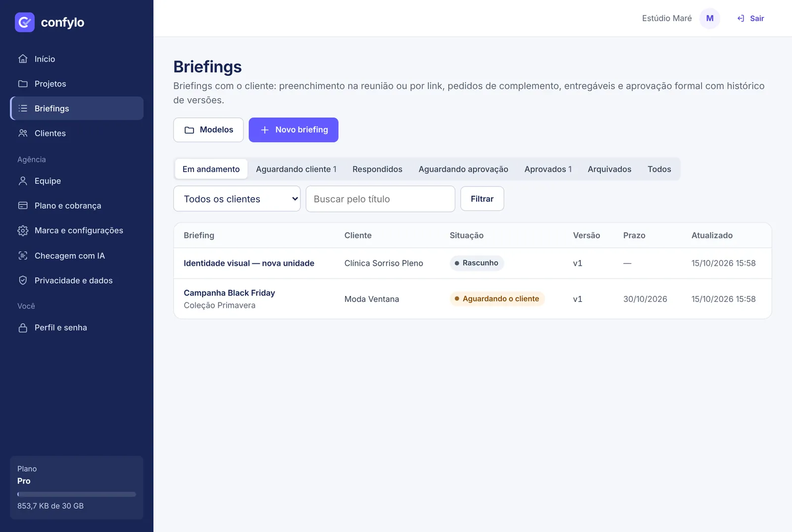Show the Aprovados tab
This screenshot has width=792, height=532.
point(548,169)
